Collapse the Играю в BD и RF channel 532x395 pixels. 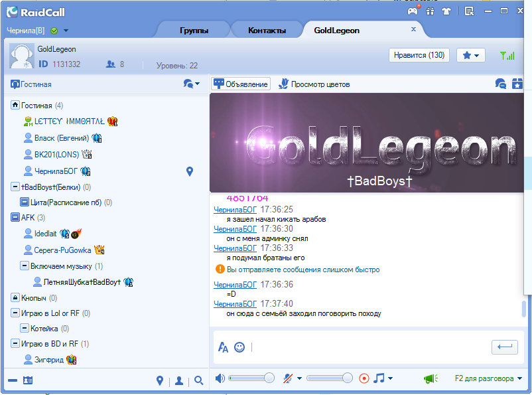15,343
